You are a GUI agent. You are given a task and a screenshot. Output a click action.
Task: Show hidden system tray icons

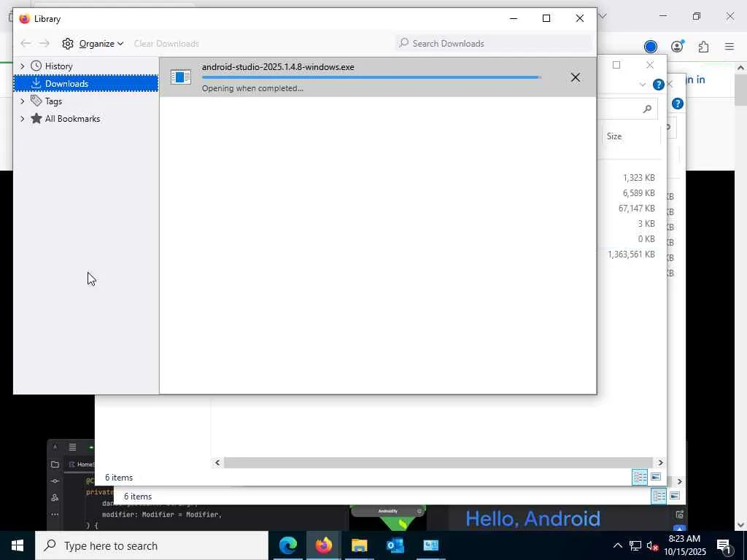pyautogui.click(x=617, y=545)
